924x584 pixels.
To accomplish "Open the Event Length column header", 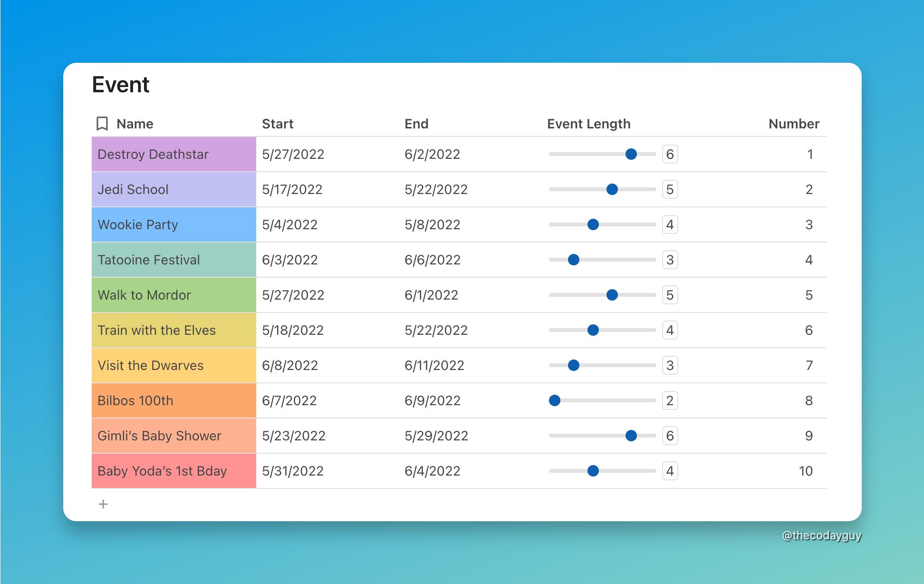I will [x=588, y=124].
